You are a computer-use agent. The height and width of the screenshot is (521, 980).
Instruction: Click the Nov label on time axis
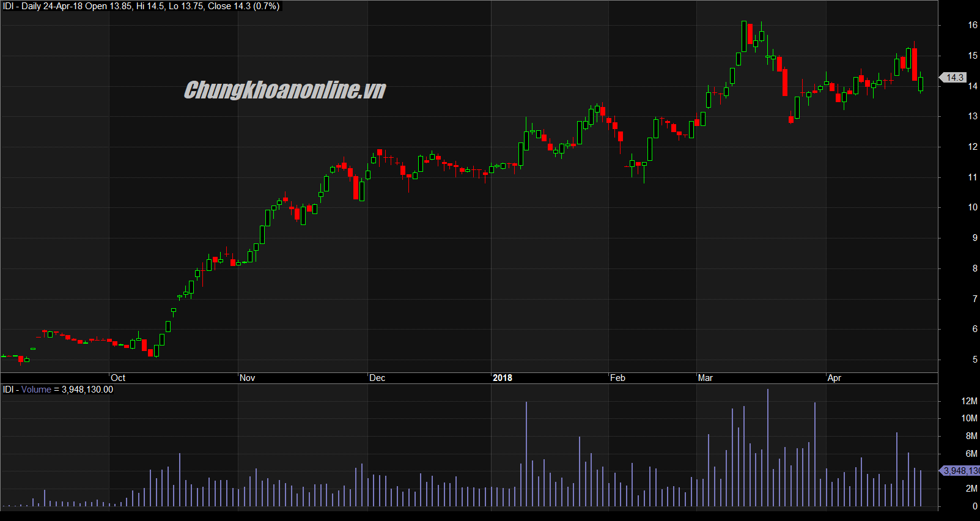(x=247, y=378)
